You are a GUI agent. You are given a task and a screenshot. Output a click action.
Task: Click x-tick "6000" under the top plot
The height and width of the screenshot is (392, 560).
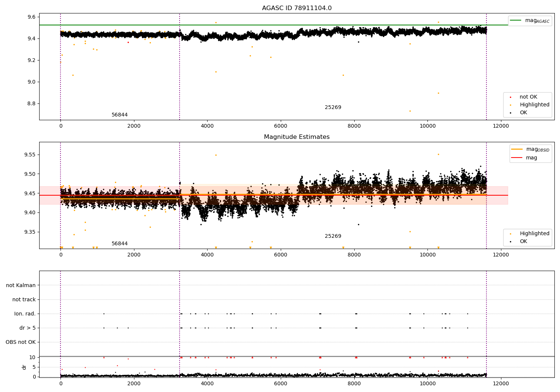coord(280,126)
